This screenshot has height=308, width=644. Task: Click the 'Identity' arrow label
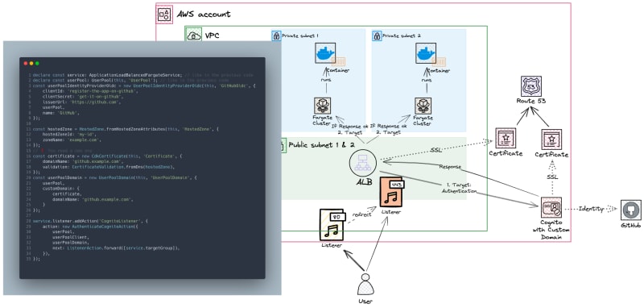coord(592,209)
